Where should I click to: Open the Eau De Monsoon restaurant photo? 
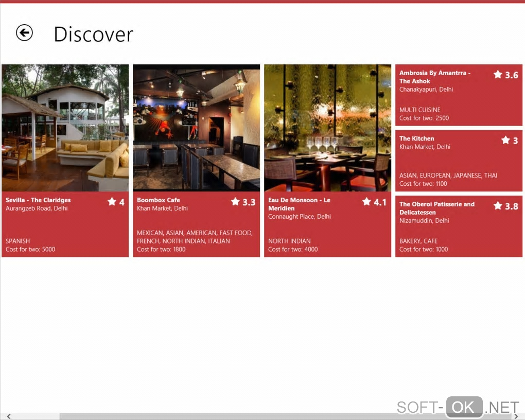click(x=327, y=128)
